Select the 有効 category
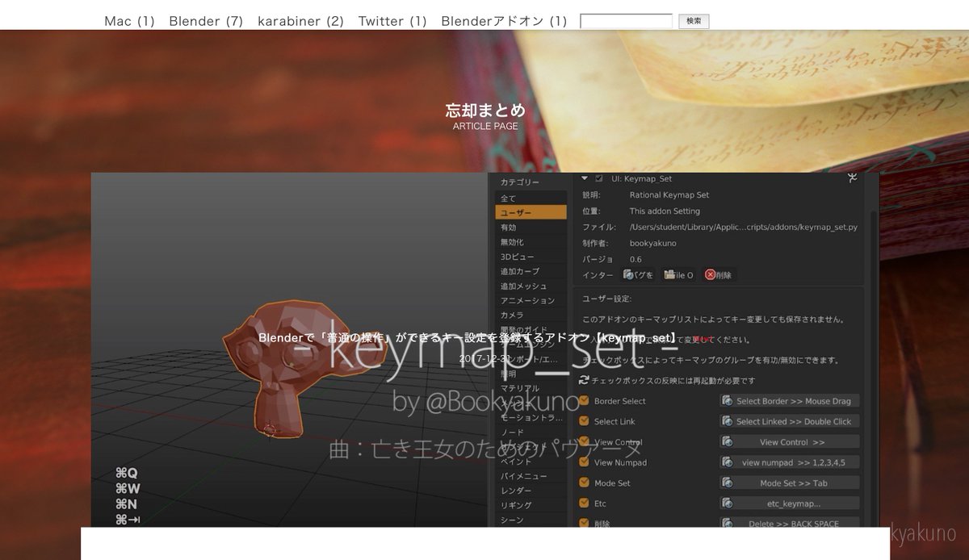 [x=531, y=227]
